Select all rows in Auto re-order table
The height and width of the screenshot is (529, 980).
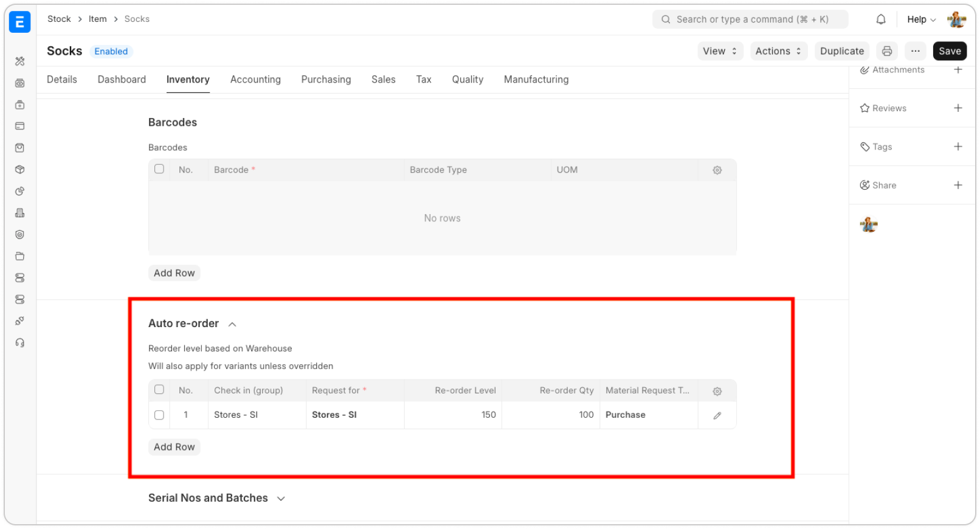[159, 390]
